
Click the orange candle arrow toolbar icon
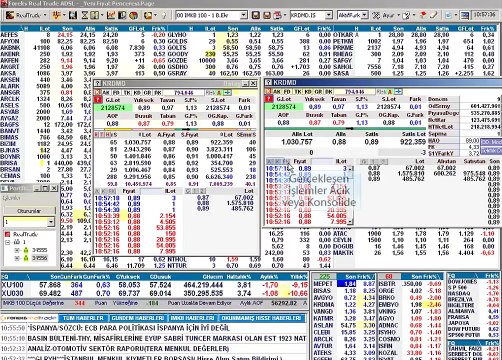[57, 15]
